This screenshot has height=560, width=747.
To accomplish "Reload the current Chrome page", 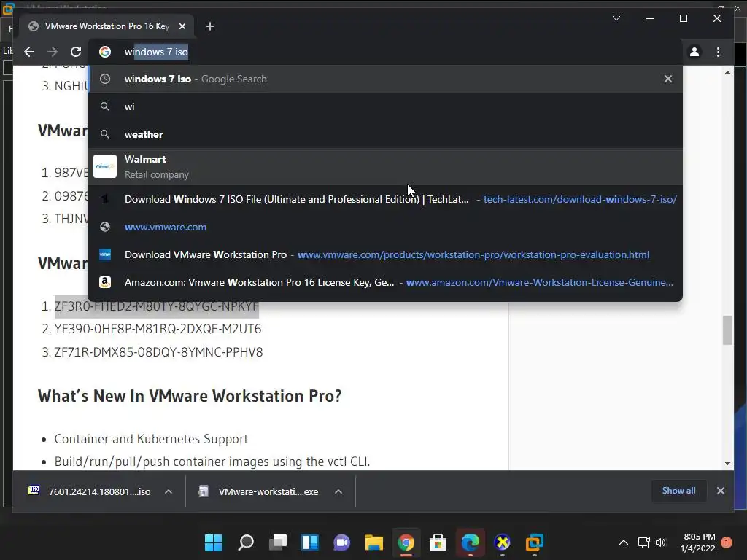I will coord(76,52).
